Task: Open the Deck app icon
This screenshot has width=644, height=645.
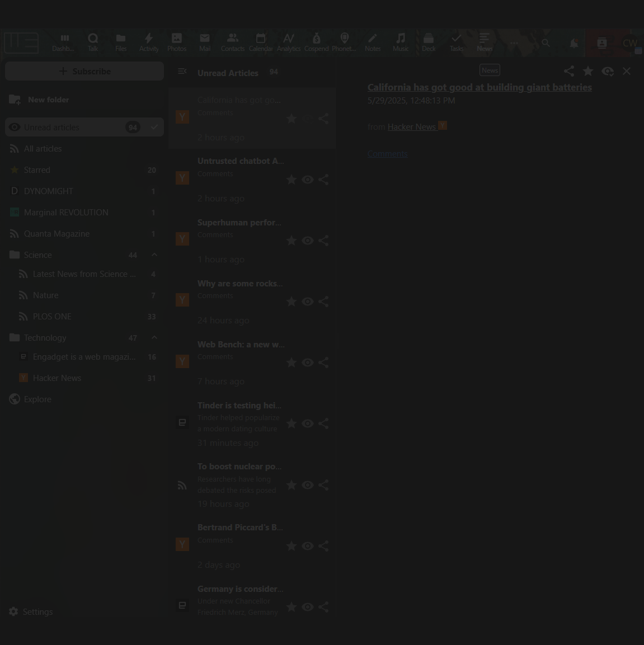Action: click(429, 42)
